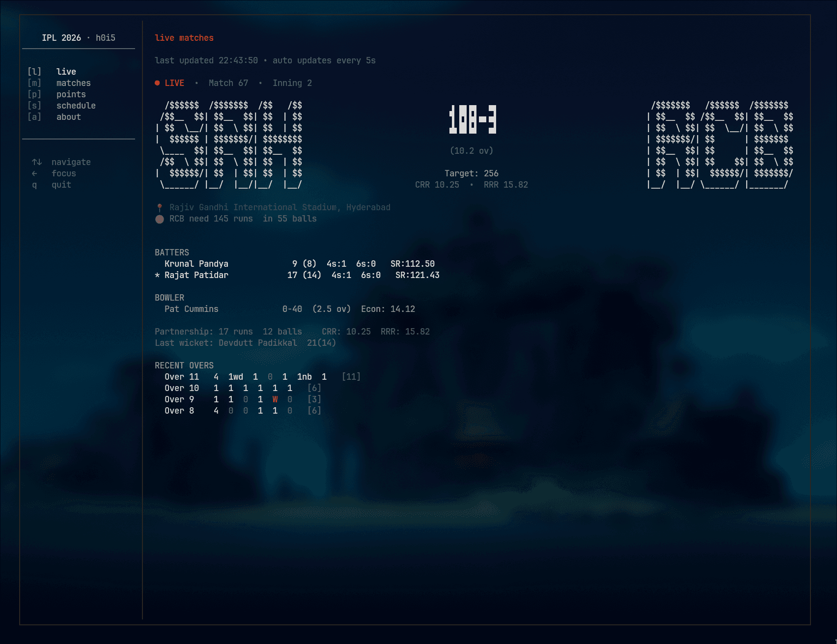This screenshot has width=837, height=644.
Task: Click the BATTERS section heading
Action: point(172,252)
